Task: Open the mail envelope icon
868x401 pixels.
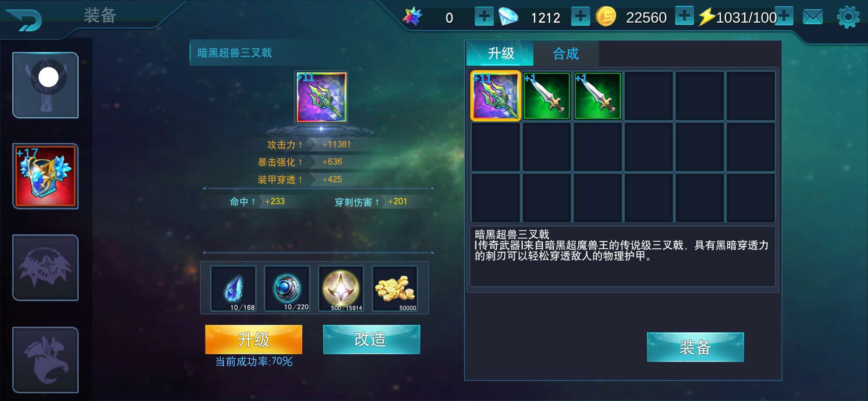Action: click(x=813, y=17)
